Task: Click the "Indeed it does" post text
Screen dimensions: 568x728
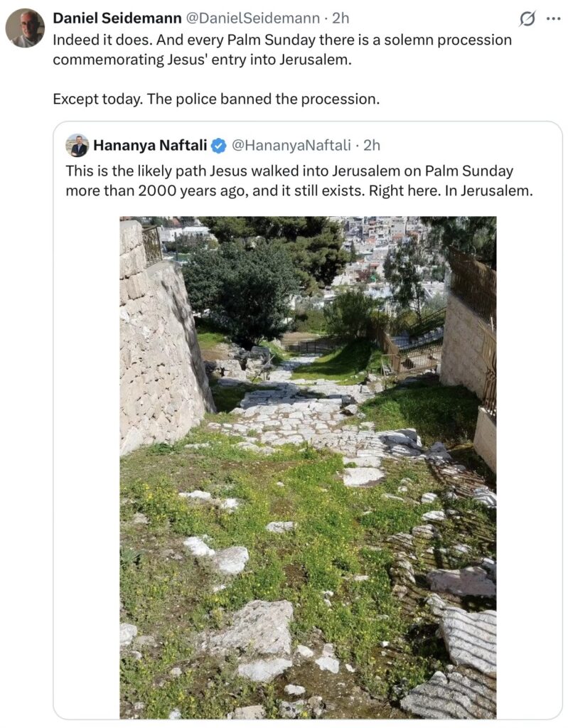Action: coord(100,40)
